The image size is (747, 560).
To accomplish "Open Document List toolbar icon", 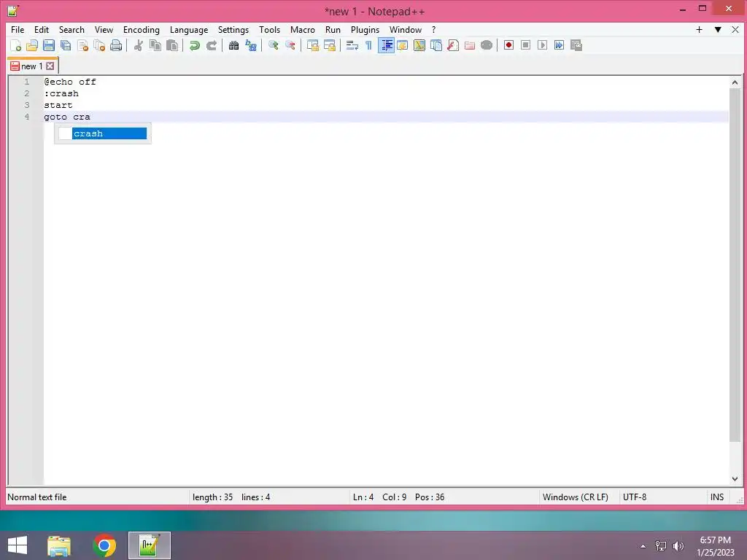I will 436,46.
